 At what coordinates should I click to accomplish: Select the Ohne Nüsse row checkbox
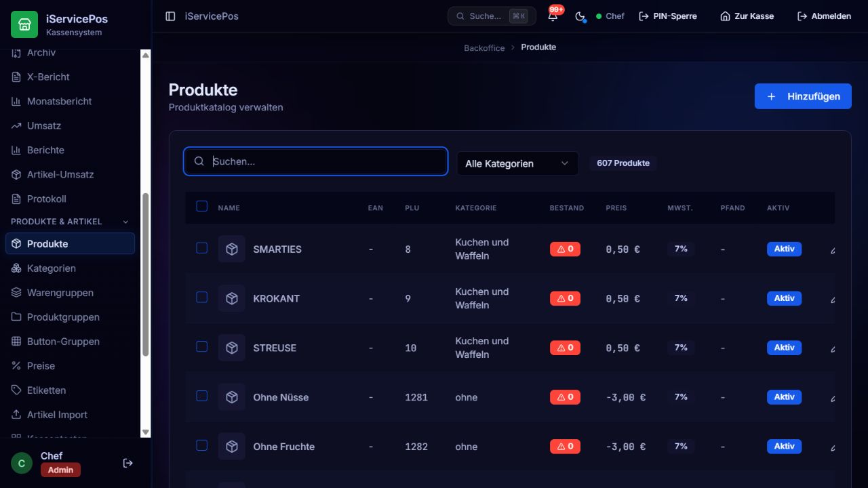[x=201, y=396]
